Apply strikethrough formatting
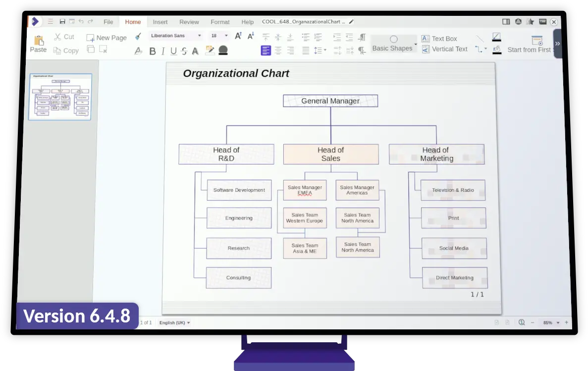588x371 pixels. 184,51
